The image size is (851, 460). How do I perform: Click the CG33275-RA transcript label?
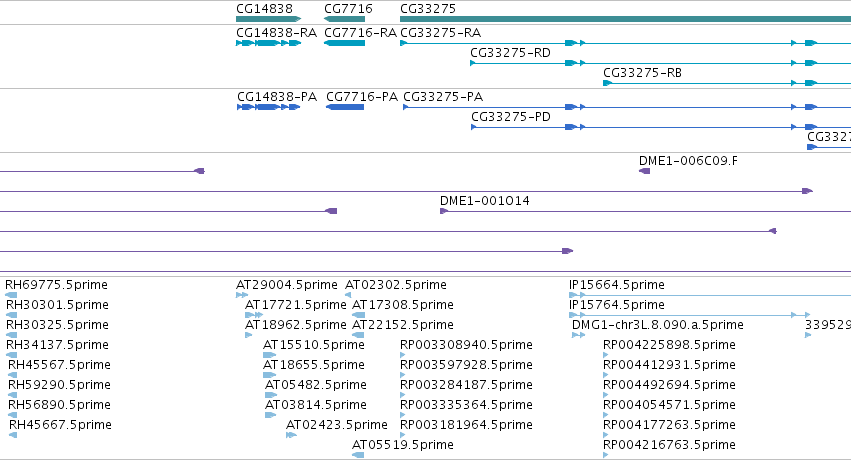(x=441, y=33)
